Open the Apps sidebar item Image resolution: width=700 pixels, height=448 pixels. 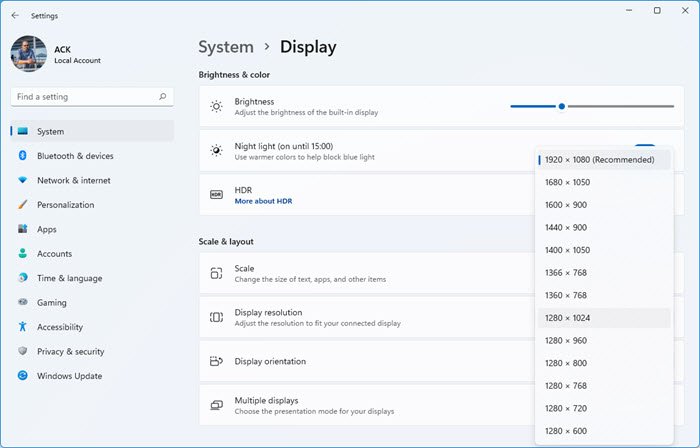click(47, 229)
